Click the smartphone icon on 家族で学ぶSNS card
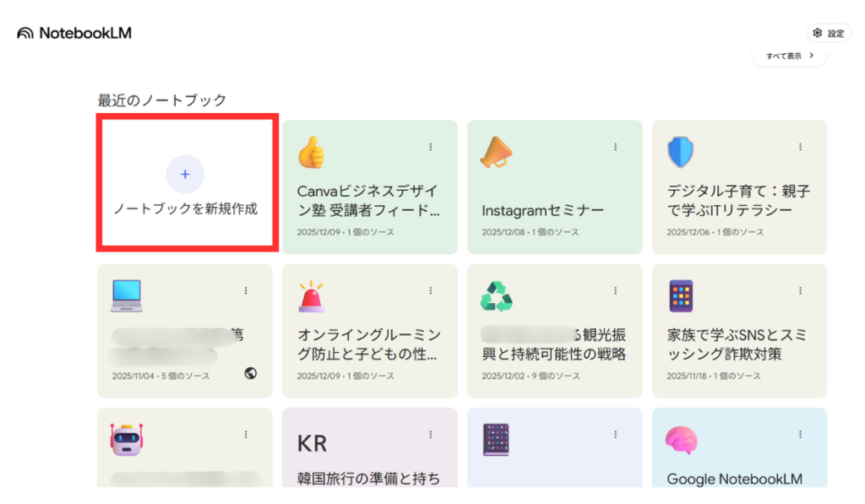The height and width of the screenshot is (504, 865). point(680,296)
